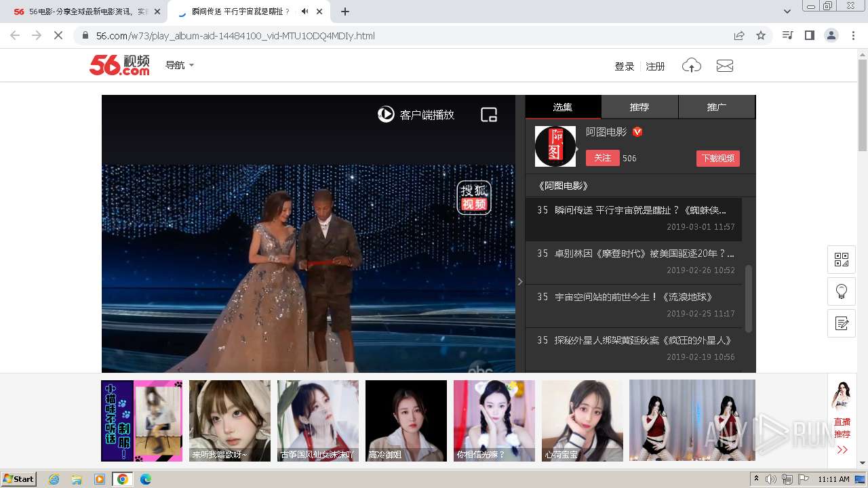This screenshot has height=488, width=868.
Task: Open a new tab plus button
Action: pos(345,12)
